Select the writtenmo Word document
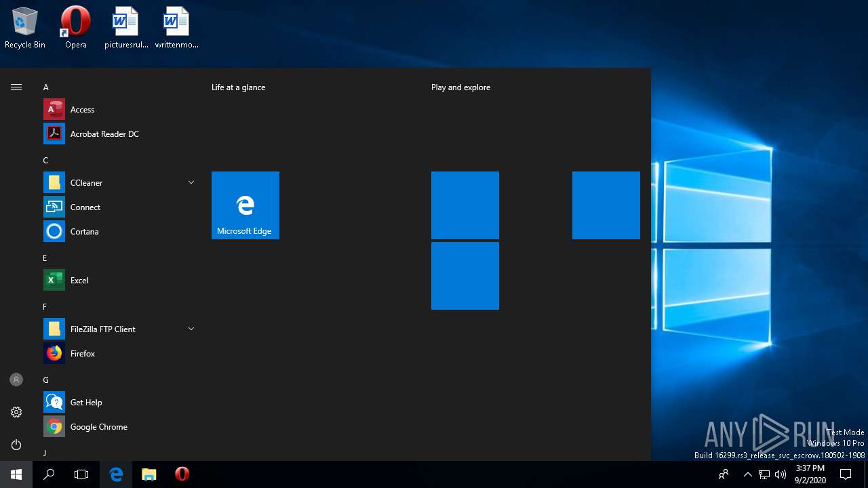Image resolution: width=868 pixels, height=488 pixels. 176,28
